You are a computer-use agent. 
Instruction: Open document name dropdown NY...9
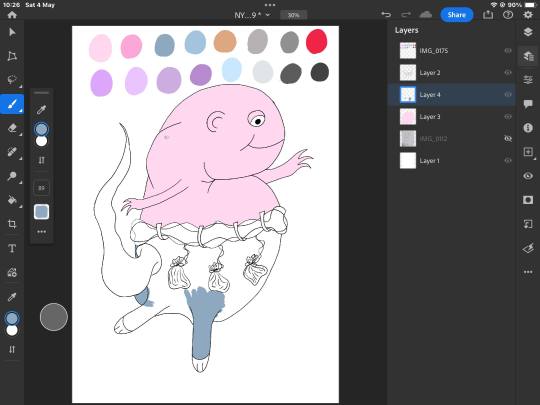pos(252,15)
